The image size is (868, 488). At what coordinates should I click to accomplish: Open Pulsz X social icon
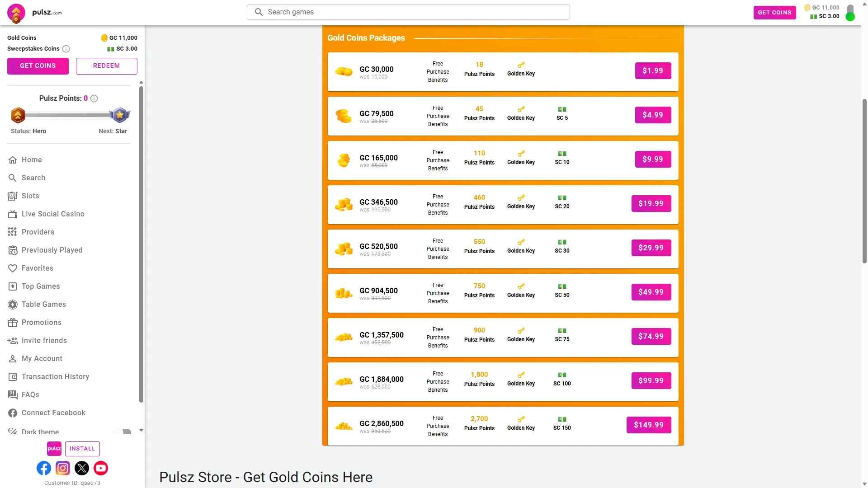[x=82, y=468]
